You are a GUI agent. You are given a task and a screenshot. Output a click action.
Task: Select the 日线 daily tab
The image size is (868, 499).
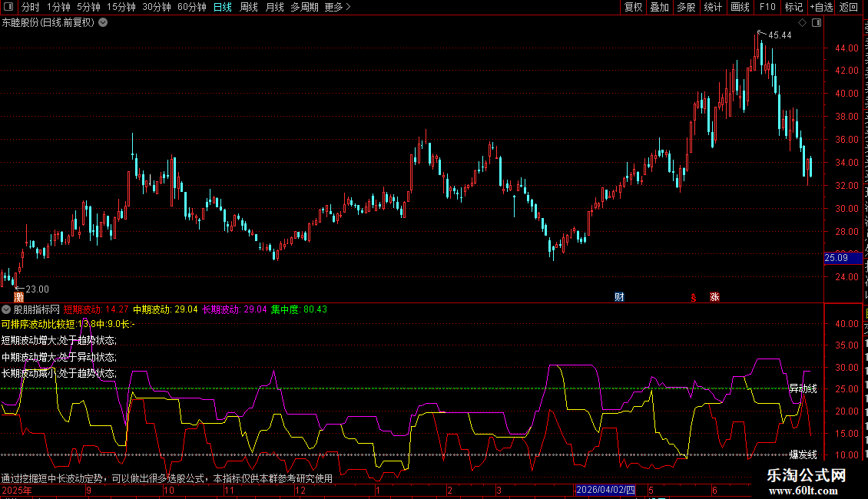pos(223,7)
